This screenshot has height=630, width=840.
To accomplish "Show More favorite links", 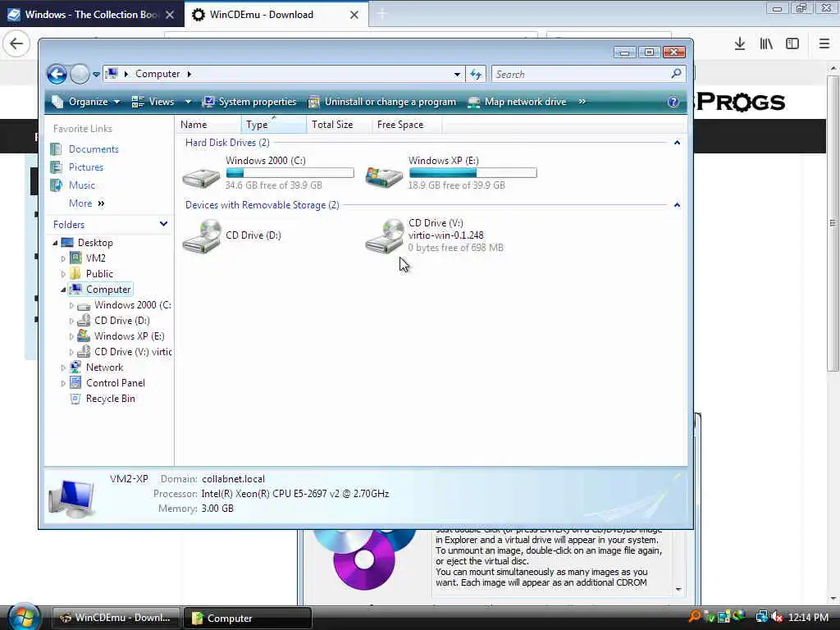I will coord(87,203).
